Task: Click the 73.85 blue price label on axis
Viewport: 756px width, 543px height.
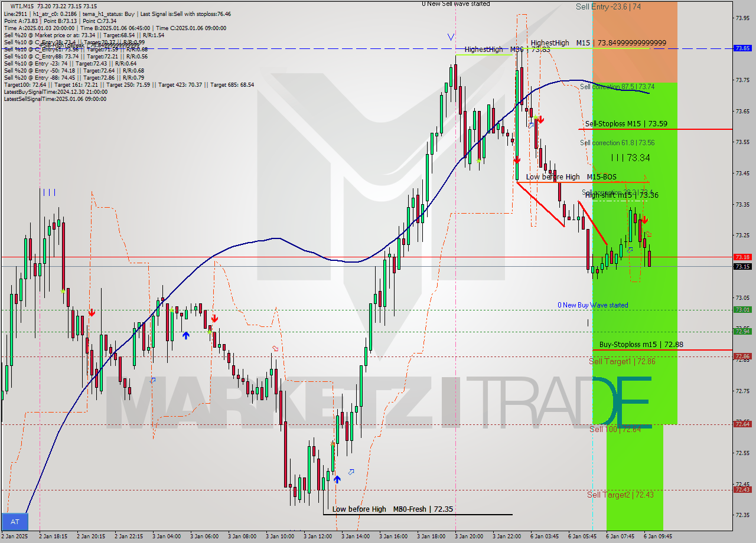Action: 742,48
